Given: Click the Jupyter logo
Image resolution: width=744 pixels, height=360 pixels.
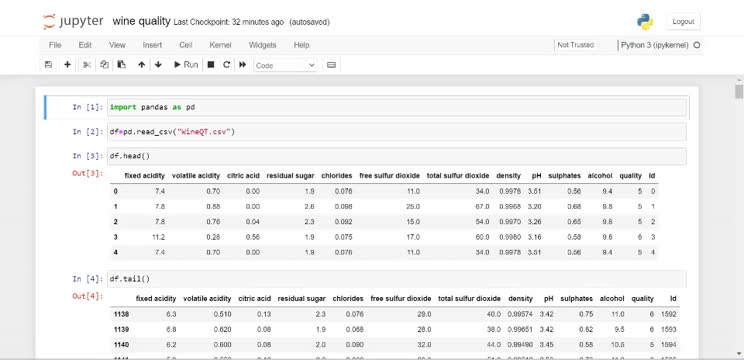Looking at the screenshot, I should [x=74, y=21].
